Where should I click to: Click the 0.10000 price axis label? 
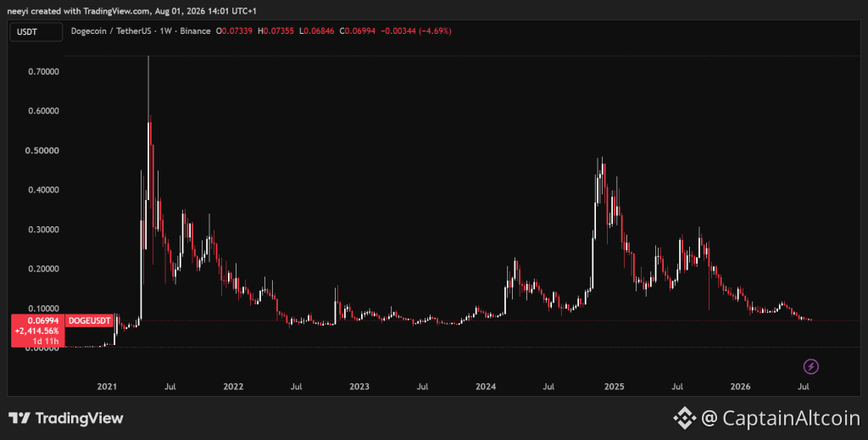(x=44, y=309)
